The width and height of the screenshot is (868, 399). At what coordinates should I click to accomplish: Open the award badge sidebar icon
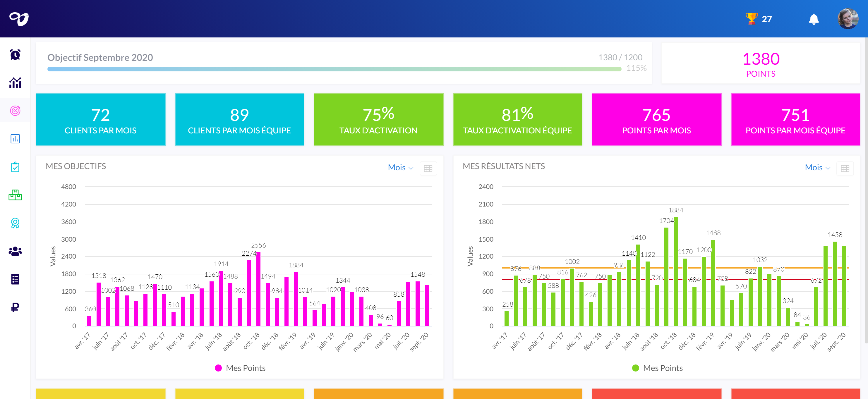[x=15, y=223]
